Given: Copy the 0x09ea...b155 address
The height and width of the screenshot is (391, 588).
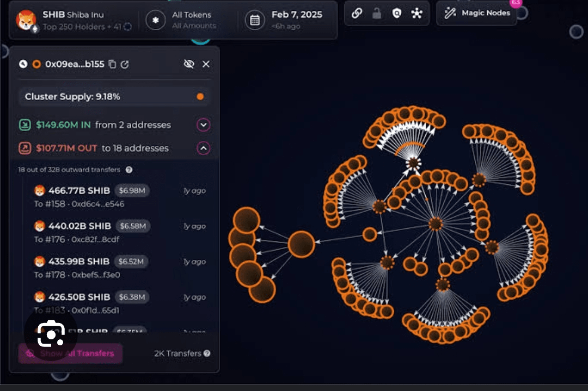Looking at the screenshot, I should click(x=113, y=64).
